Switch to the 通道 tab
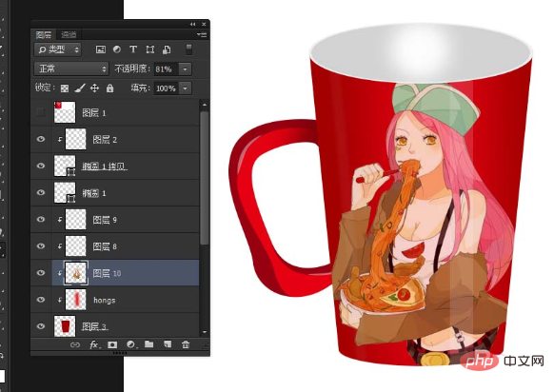554x392 pixels. 69,34
